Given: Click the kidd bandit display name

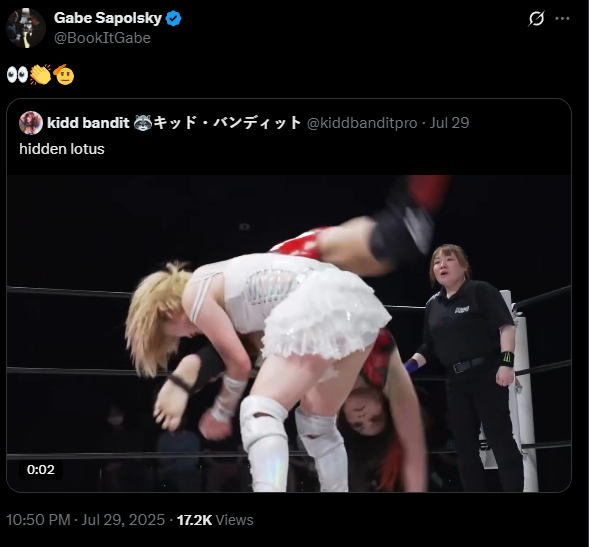Looking at the screenshot, I should coord(88,123).
